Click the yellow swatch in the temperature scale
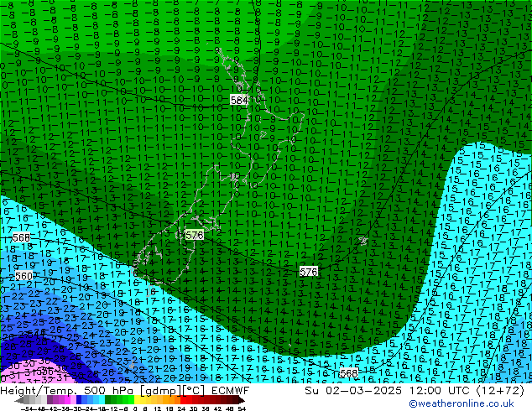Screen dimensions: 532x411 coord(137,399)
